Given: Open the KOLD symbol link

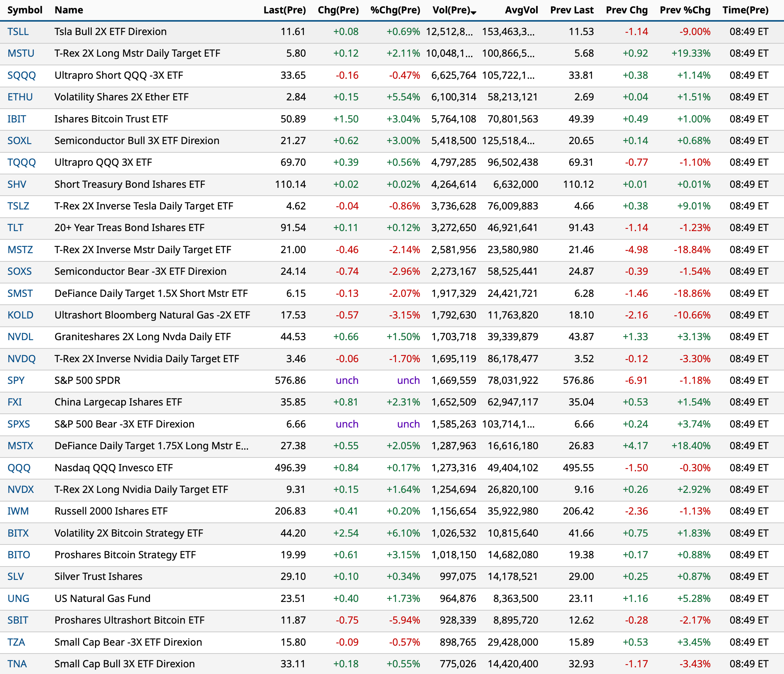Looking at the screenshot, I should coord(20,315).
